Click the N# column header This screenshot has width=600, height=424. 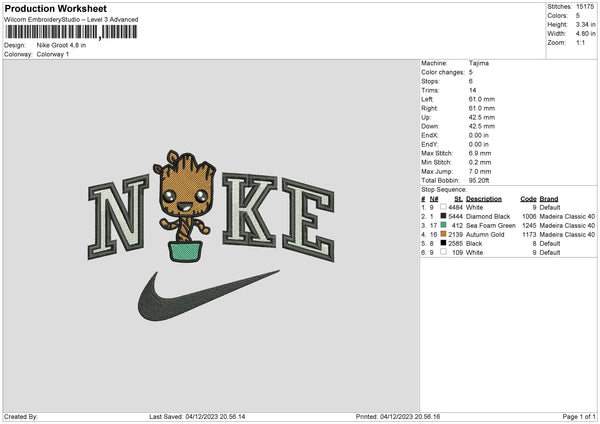click(x=434, y=199)
